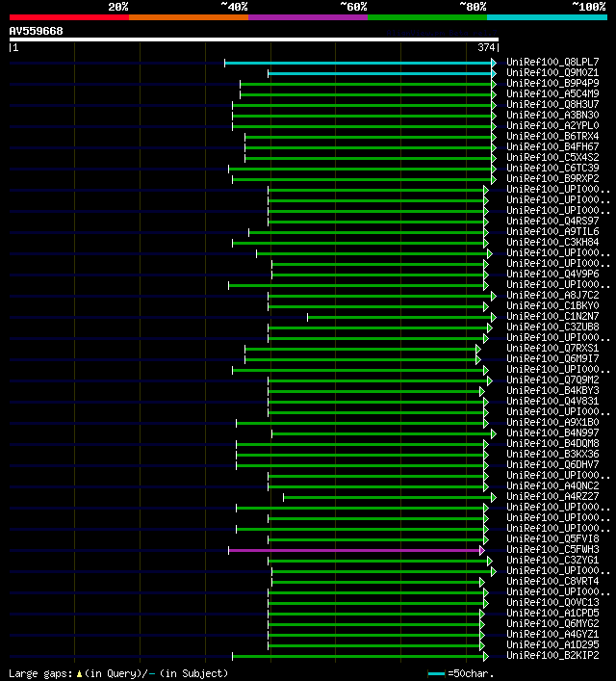Click hit label UniRef100_Q6M9I7

[x=552, y=358]
